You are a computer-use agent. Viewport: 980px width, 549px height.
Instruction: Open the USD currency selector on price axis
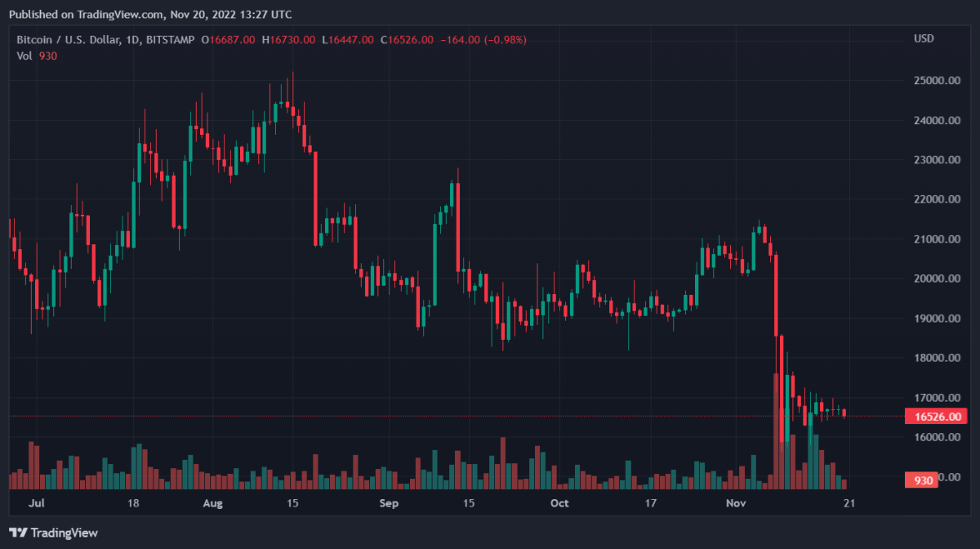tap(924, 38)
